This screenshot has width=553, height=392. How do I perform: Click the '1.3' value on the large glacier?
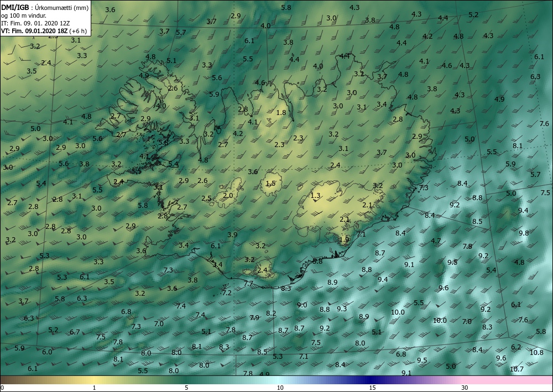[x=315, y=195]
